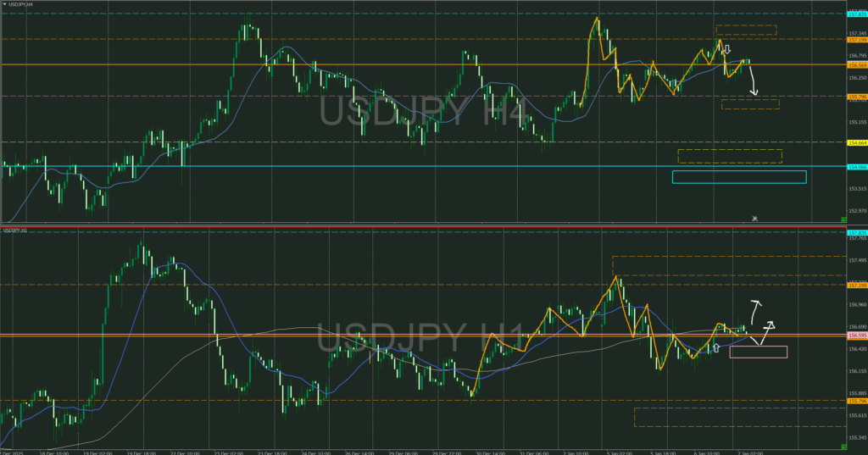Select dashed orange rectangle at top of H4 chart

[746, 30]
